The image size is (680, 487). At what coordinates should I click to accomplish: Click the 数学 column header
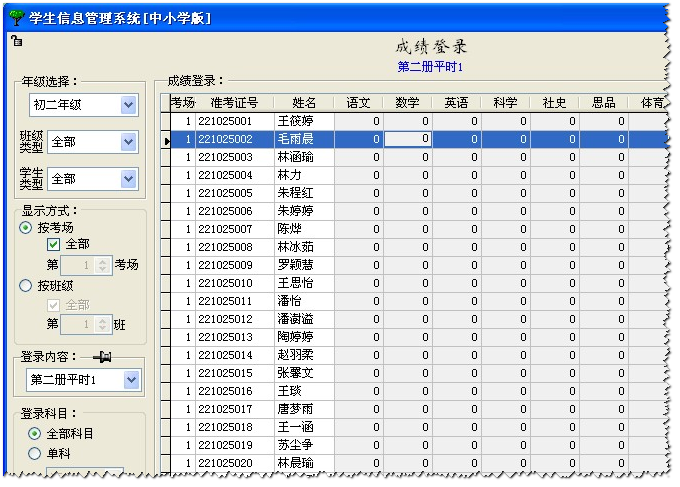[x=407, y=103]
